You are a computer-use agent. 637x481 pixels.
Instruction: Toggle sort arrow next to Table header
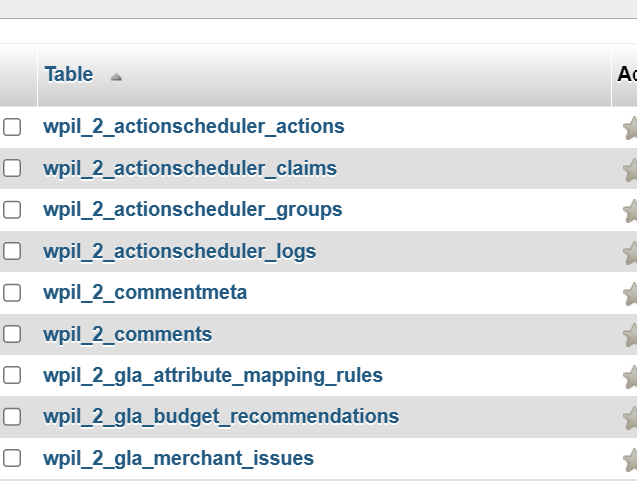tap(116, 77)
